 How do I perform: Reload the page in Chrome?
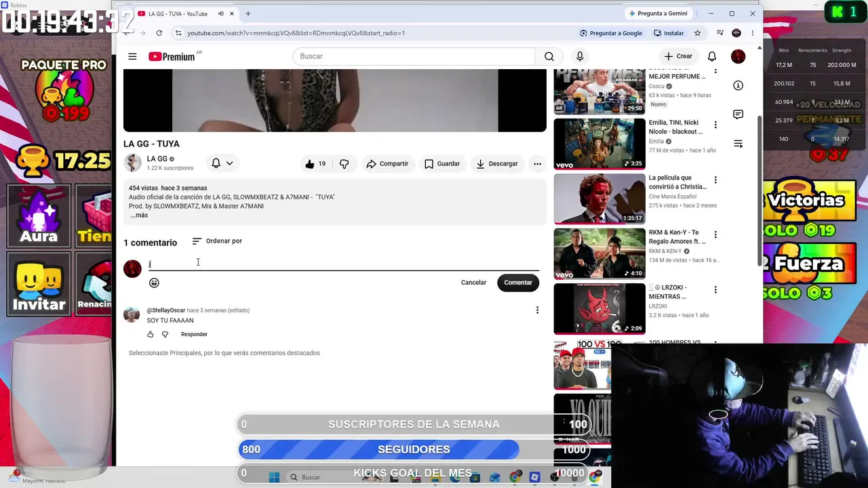pos(159,33)
